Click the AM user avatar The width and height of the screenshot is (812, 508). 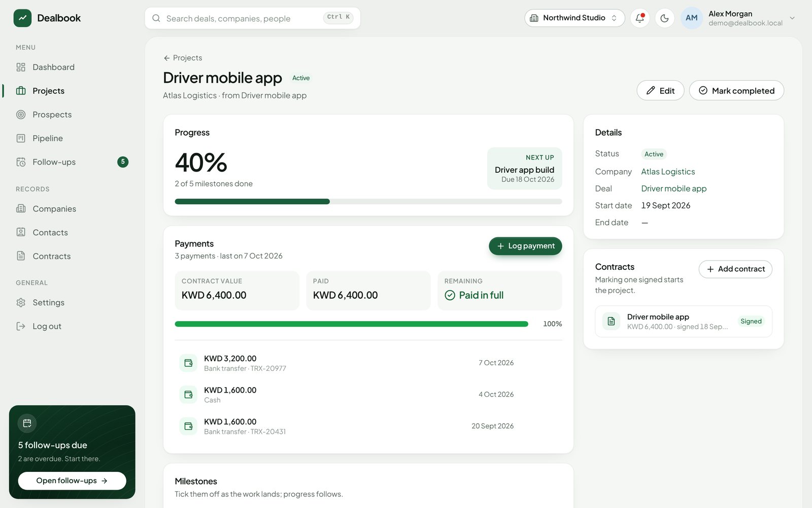[691, 18]
